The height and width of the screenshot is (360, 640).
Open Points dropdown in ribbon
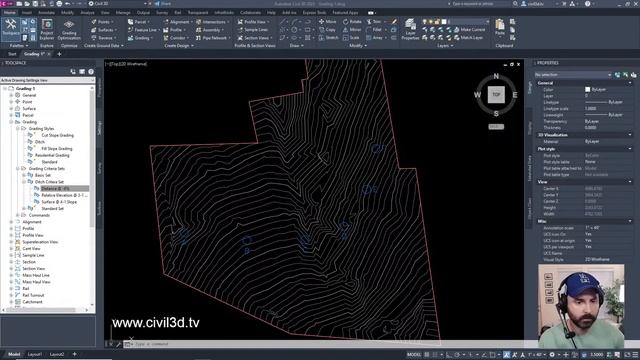pyautogui.click(x=103, y=22)
